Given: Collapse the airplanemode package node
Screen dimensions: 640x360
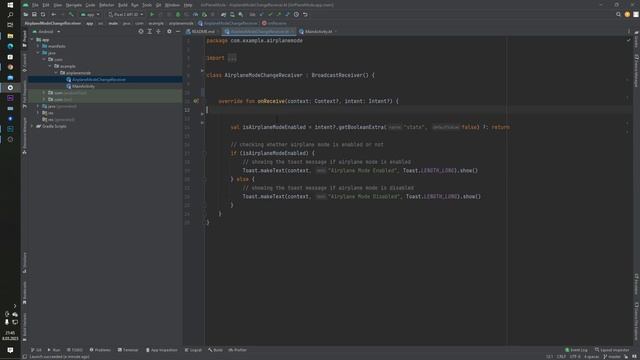Looking at the screenshot, I should (56, 73).
